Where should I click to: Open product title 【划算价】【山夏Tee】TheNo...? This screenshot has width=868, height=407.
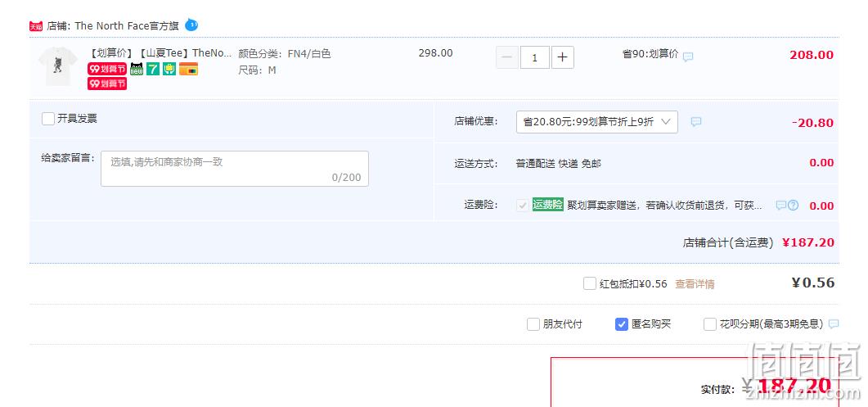pos(160,54)
